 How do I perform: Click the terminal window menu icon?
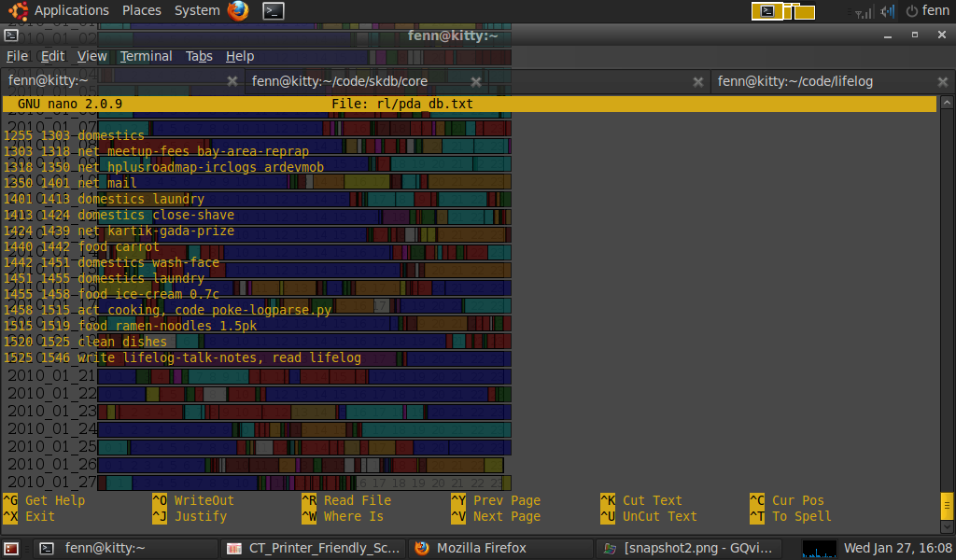click(x=11, y=35)
